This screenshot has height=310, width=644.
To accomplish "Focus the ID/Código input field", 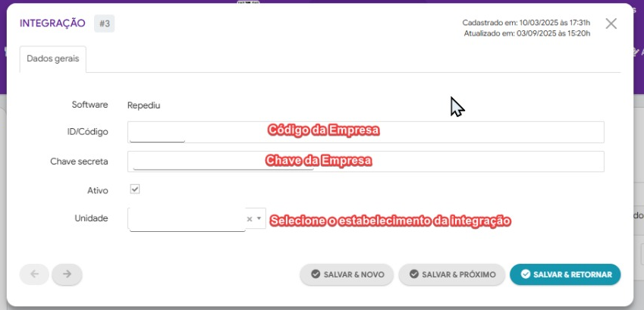I will 366,132.
